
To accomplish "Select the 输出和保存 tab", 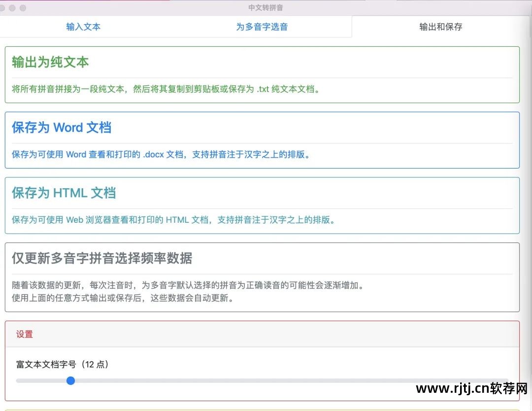I will (x=441, y=27).
